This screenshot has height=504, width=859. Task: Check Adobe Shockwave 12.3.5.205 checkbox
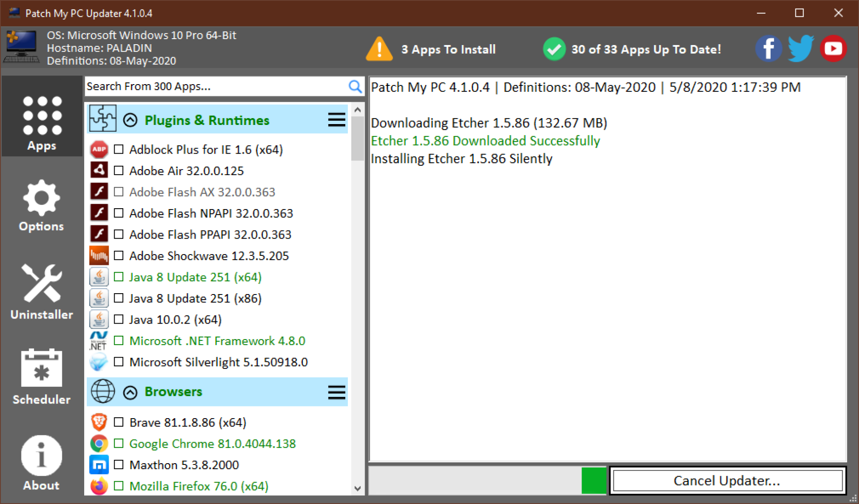pyautogui.click(x=119, y=255)
